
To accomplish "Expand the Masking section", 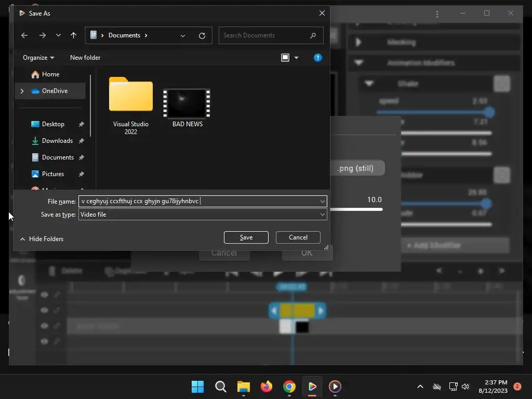I will tap(358, 42).
